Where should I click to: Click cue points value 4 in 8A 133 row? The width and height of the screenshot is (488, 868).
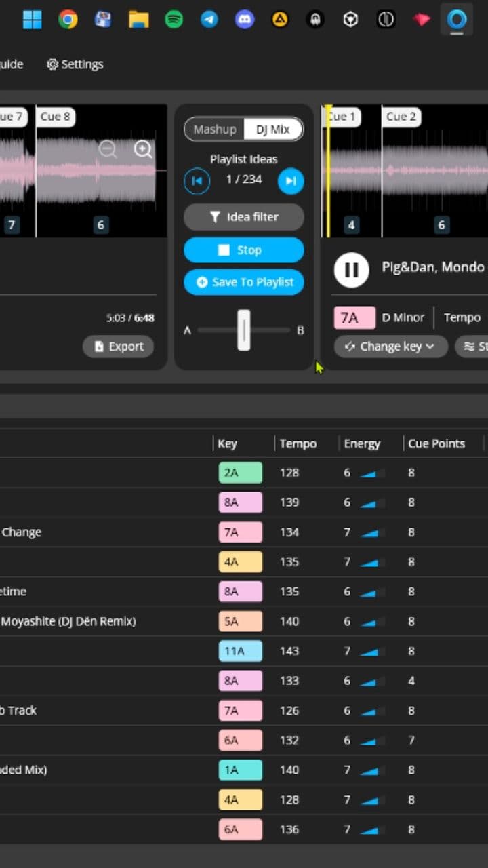[x=411, y=681]
